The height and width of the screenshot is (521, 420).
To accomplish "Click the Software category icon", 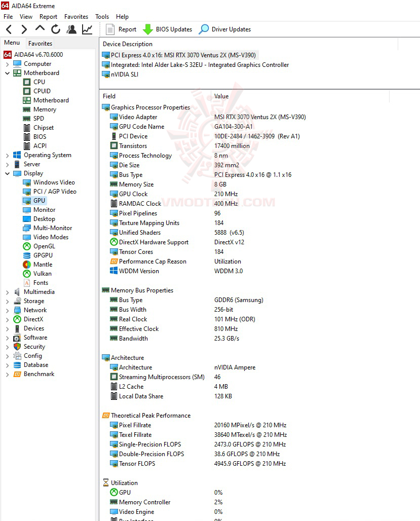I will pos(17,338).
